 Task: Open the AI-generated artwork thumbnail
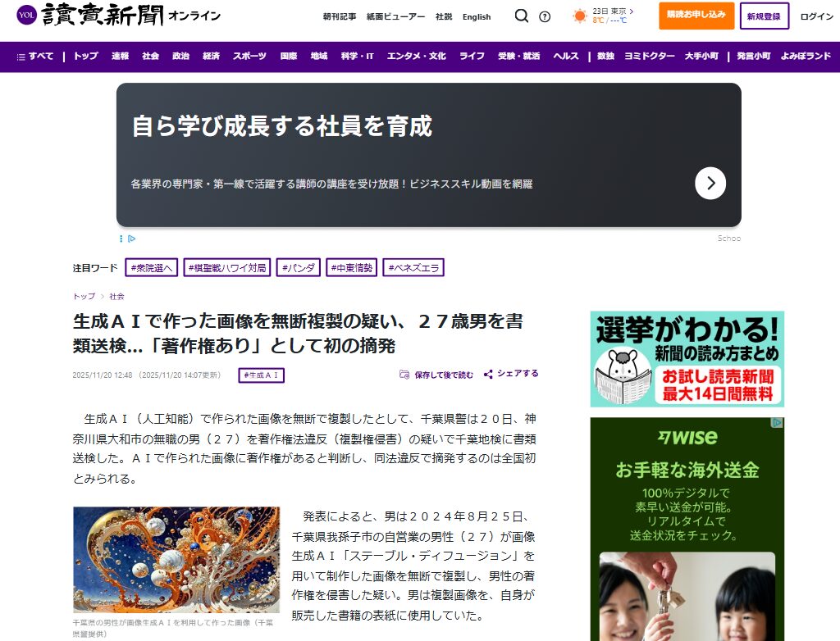(176, 560)
